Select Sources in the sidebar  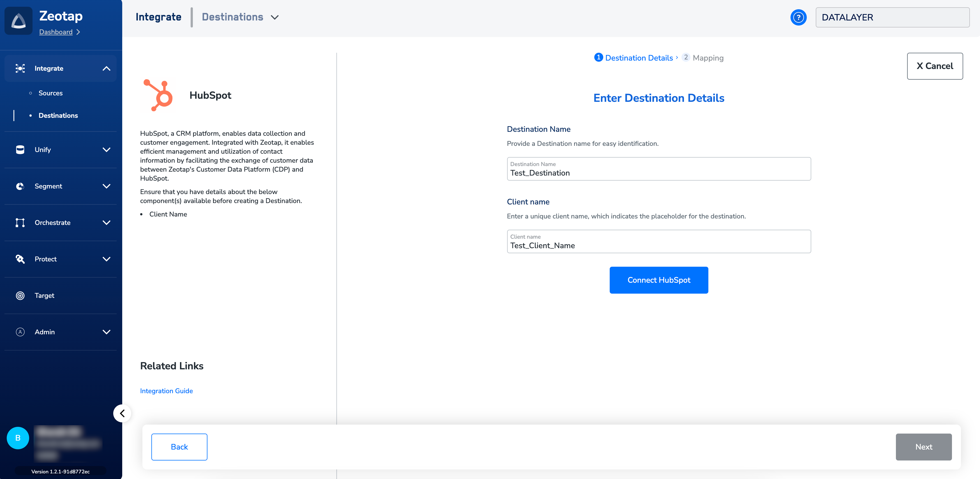coord(50,93)
